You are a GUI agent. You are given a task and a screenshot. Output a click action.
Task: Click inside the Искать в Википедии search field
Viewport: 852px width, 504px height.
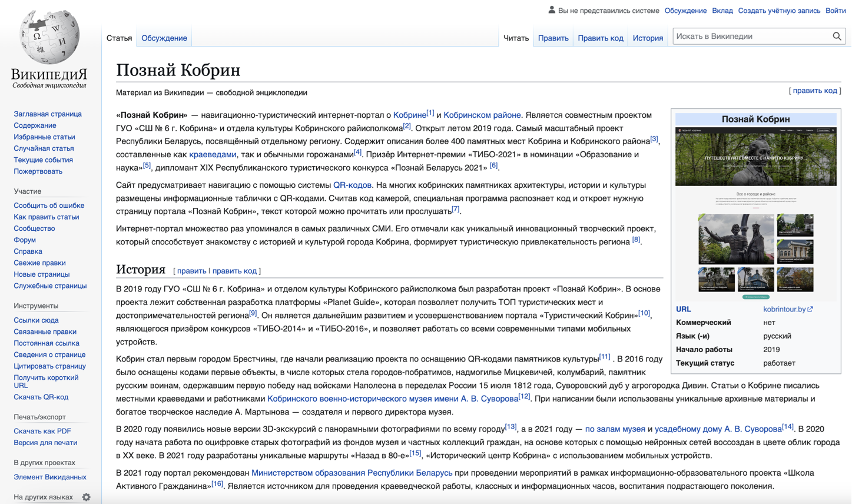tap(748, 36)
